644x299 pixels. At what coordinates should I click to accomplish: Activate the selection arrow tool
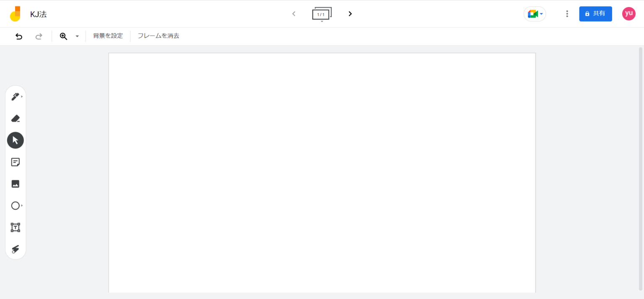tap(16, 140)
